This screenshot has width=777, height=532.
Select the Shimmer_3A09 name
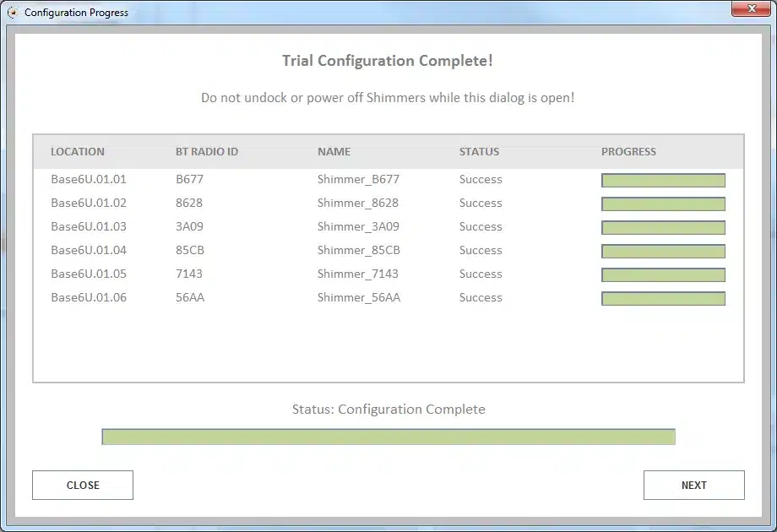(358, 226)
